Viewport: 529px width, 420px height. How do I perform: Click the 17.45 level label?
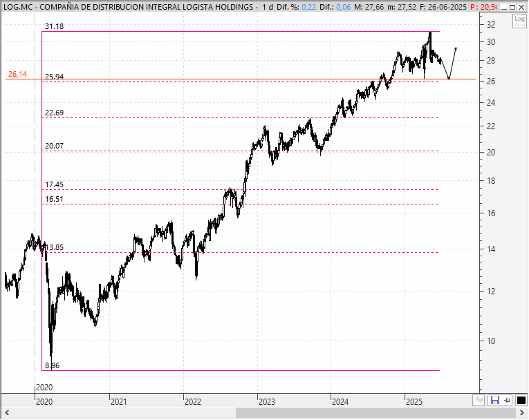click(55, 184)
